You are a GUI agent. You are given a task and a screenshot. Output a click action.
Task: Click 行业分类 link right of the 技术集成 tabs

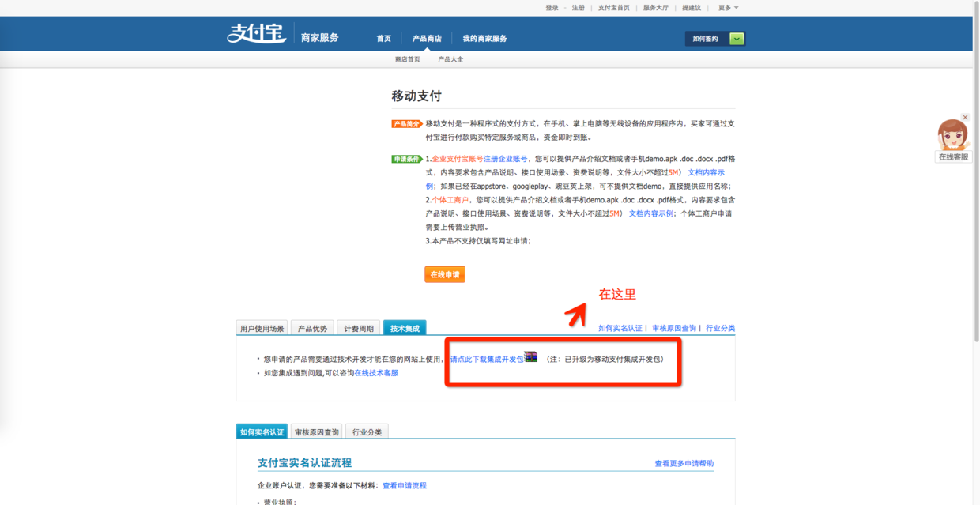coord(721,328)
